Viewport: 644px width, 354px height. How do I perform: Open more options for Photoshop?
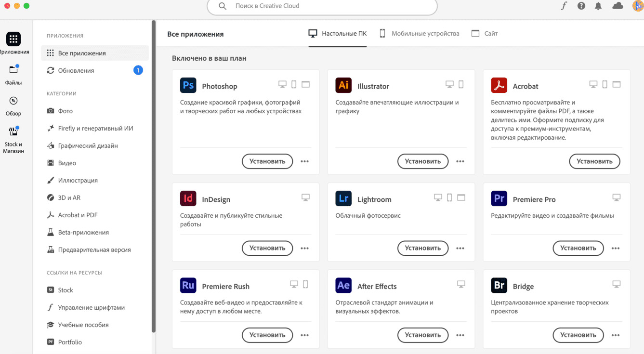click(304, 161)
